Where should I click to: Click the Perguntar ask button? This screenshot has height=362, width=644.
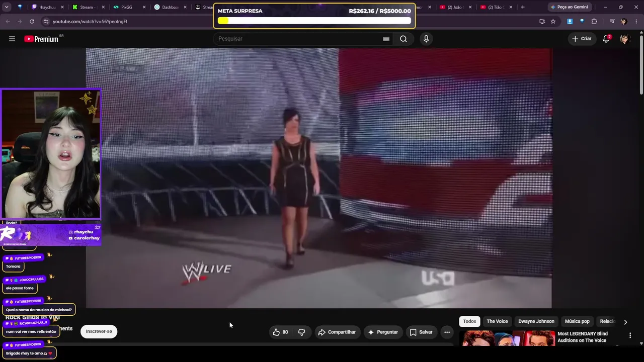tap(383, 332)
